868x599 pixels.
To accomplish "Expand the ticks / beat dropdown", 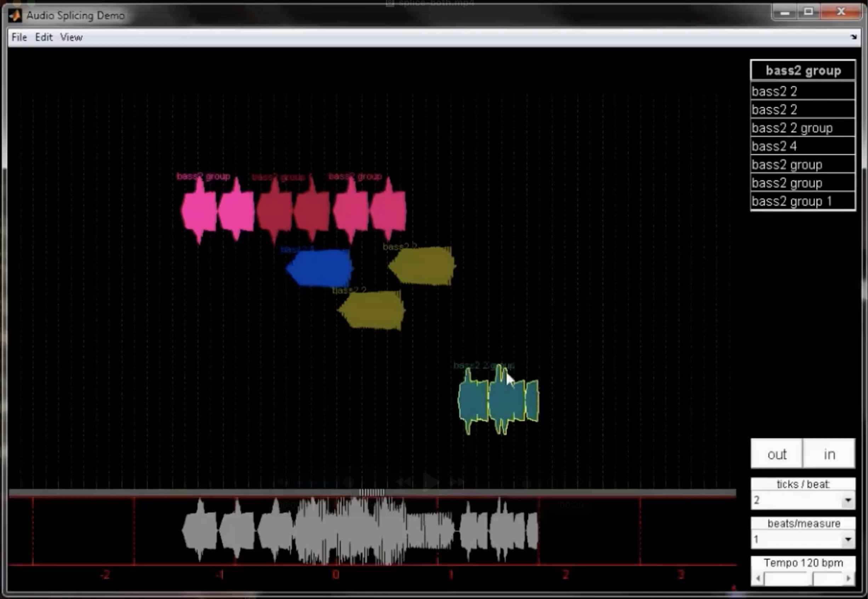I will [848, 500].
